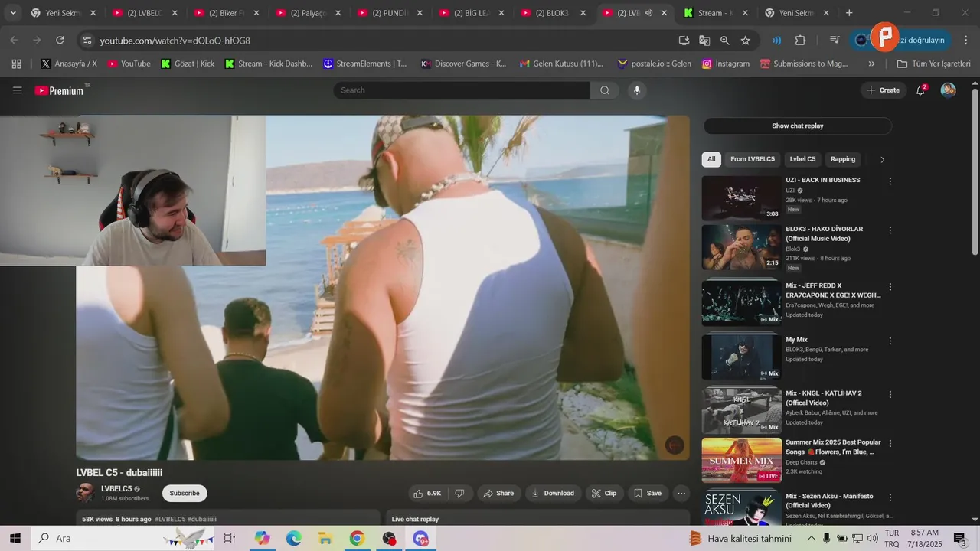Dislike the video with thumbs down
The height and width of the screenshot is (551, 980).
459,494
